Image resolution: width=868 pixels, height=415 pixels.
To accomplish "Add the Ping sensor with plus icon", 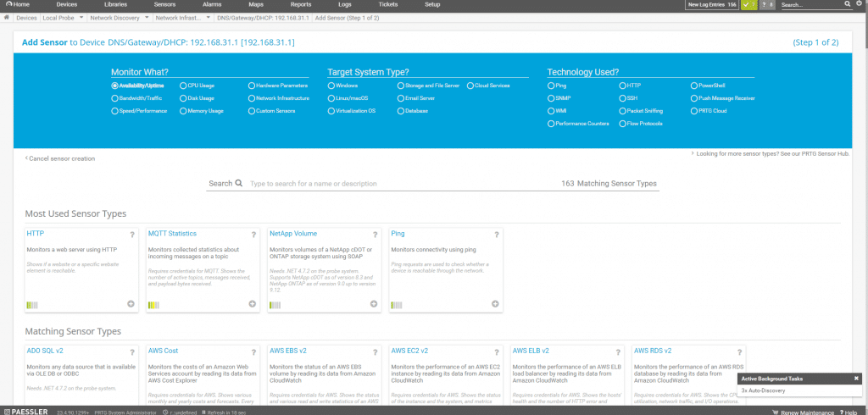I will point(495,304).
